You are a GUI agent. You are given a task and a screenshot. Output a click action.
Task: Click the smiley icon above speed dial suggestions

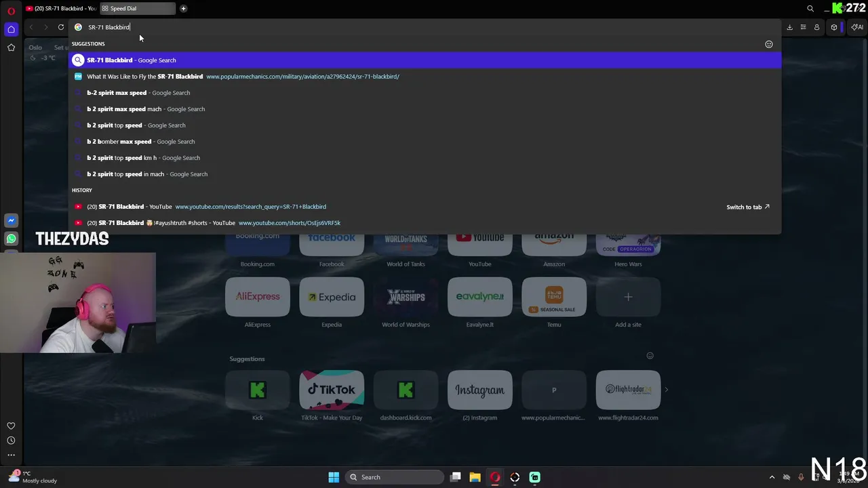point(650,356)
